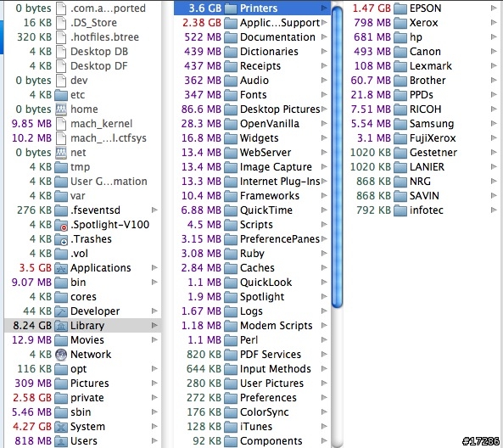Viewport: 503px width, 448px height.
Task: Select the Internet Plug-Ins folder row
Action: pyautogui.click(x=253, y=182)
